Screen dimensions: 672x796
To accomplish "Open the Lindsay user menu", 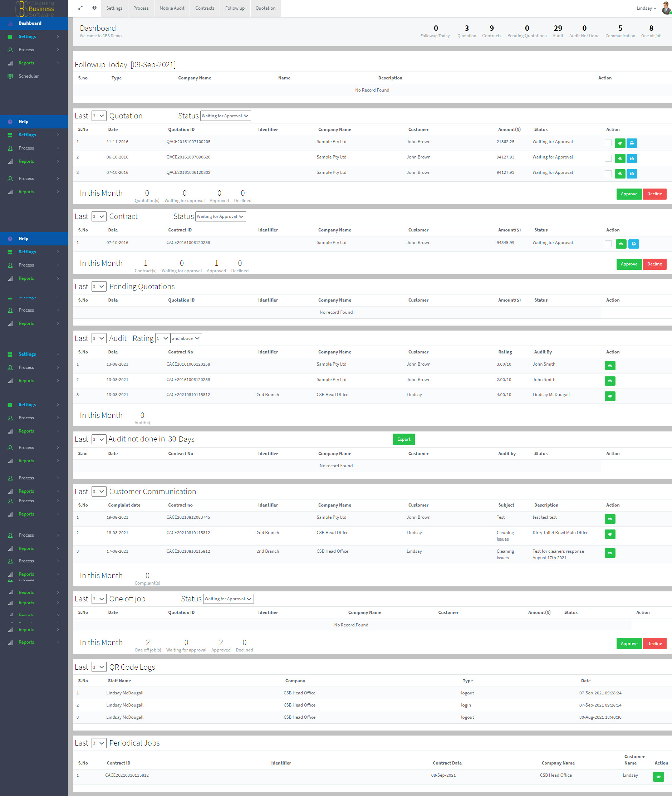I will (x=646, y=8).
